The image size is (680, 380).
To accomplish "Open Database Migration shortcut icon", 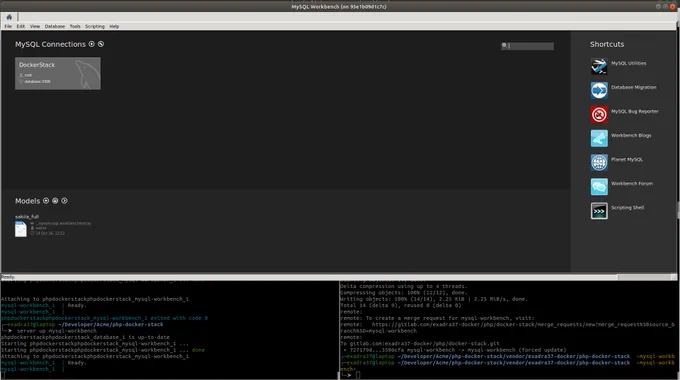I will [599, 90].
